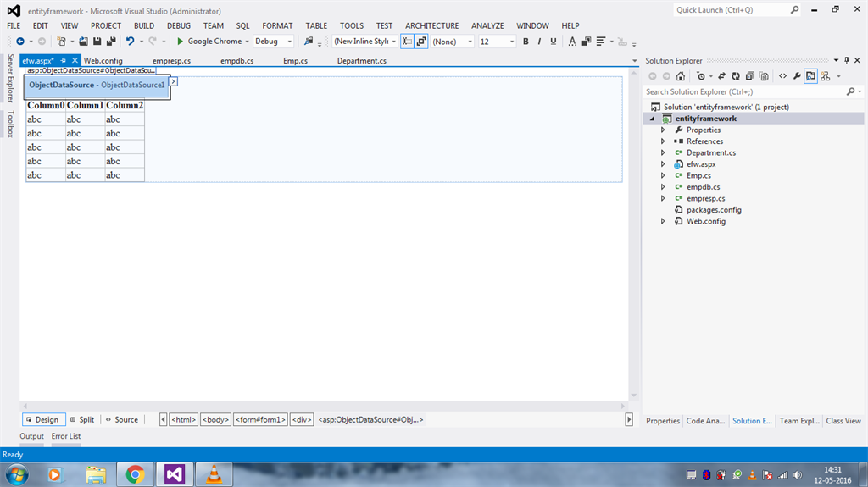
Task: Click the Navigate Backward toolbar icon
Action: tap(20, 42)
